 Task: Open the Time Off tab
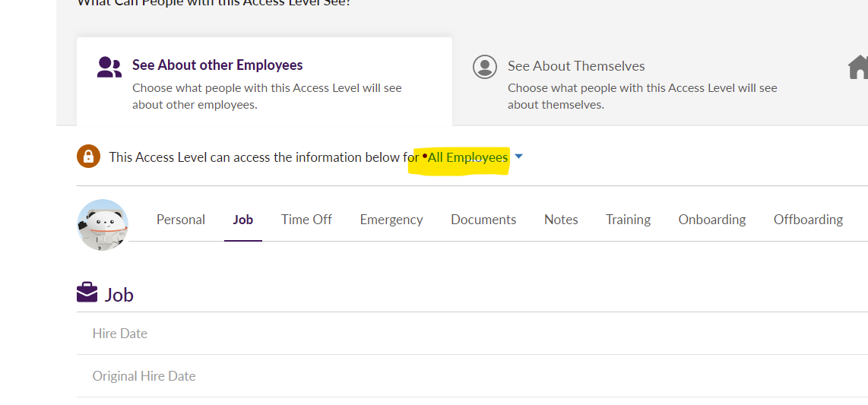coord(306,220)
